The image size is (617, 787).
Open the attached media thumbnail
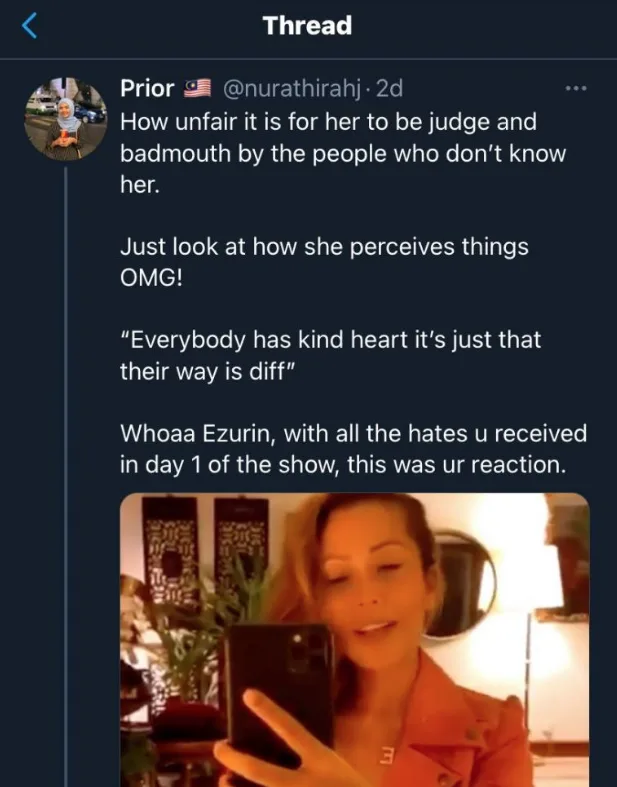354,640
